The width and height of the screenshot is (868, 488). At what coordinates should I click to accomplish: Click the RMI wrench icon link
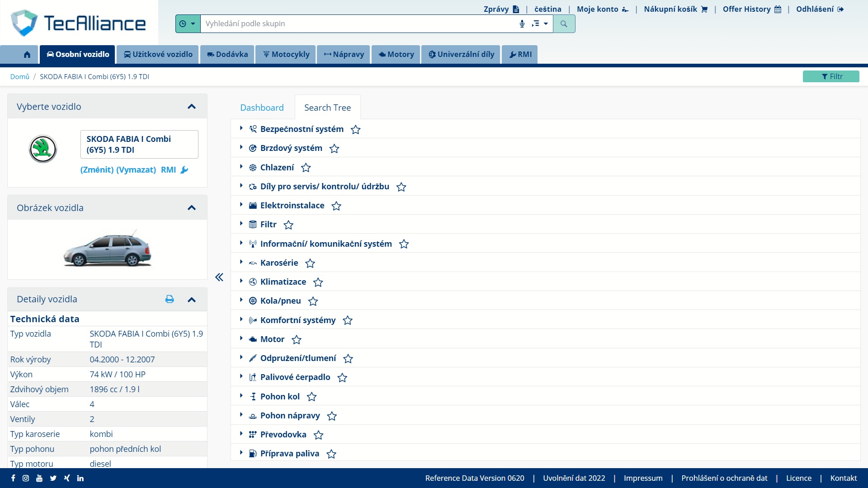point(175,170)
